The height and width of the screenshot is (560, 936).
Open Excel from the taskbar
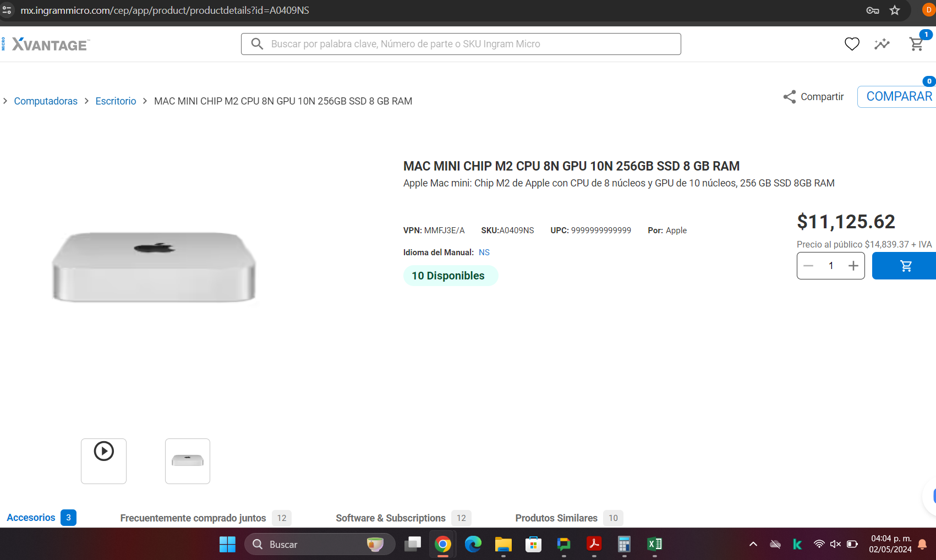pyautogui.click(x=655, y=544)
